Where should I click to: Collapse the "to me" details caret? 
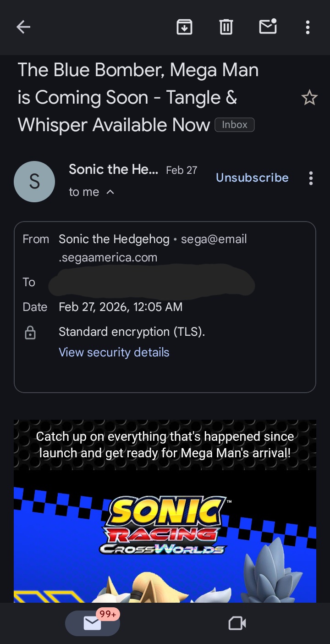[110, 192]
